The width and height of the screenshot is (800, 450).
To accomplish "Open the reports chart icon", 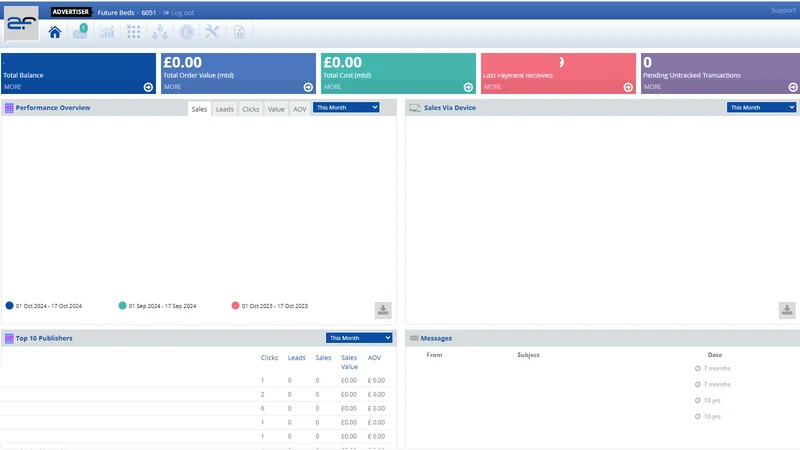I will [107, 32].
